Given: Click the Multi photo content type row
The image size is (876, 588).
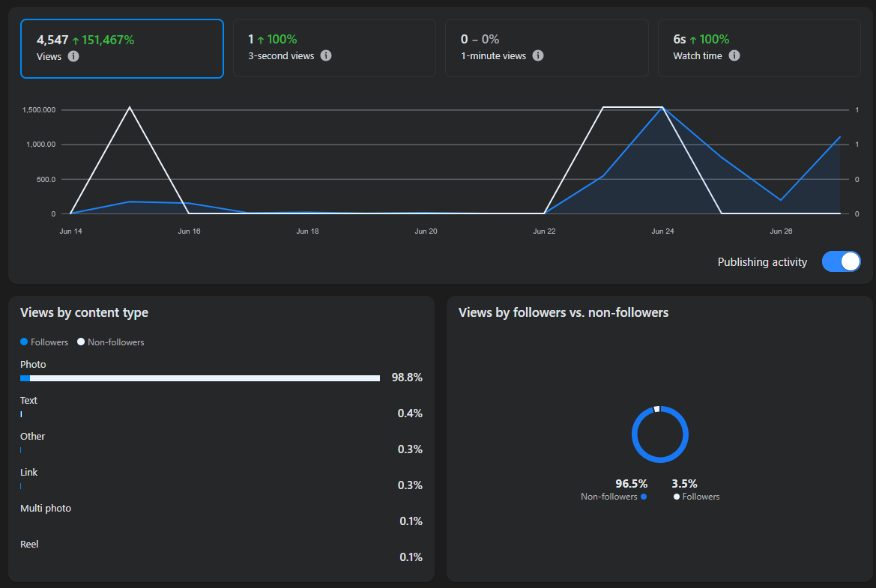Looking at the screenshot, I should [x=221, y=515].
